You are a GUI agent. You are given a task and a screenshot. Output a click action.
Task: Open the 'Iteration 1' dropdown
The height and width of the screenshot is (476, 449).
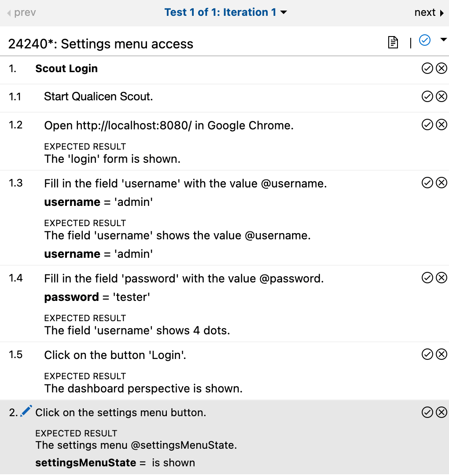283,12
